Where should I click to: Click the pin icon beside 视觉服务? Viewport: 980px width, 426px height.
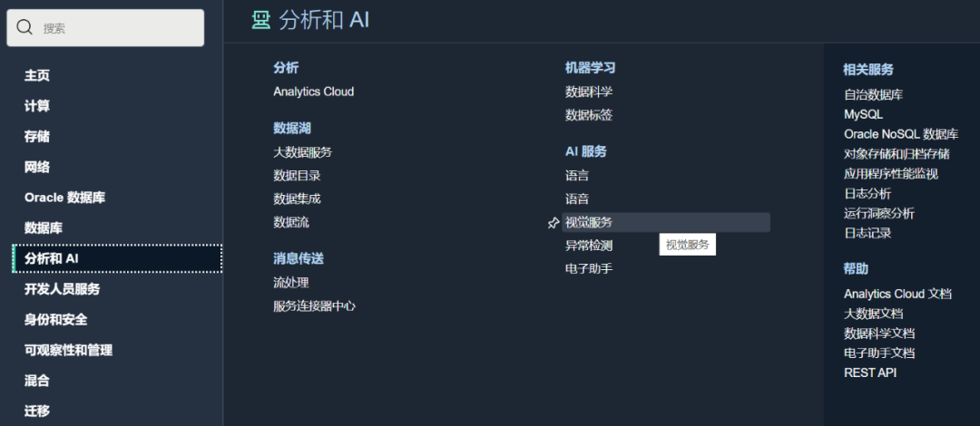pos(554,223)
